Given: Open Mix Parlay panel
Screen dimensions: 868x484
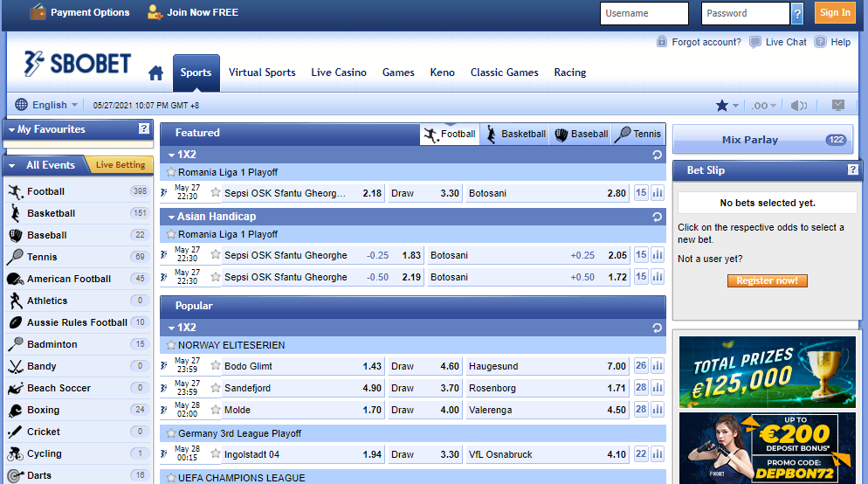Looking at the screenshot, I should click(x=762, y=140).
